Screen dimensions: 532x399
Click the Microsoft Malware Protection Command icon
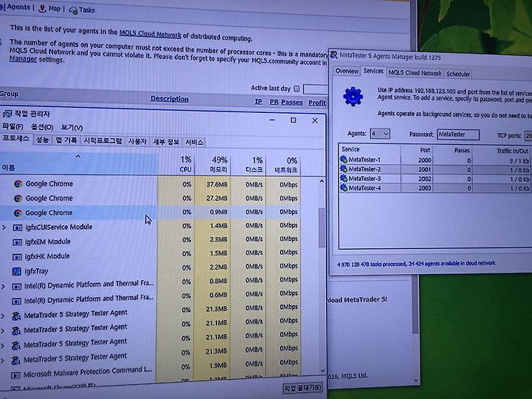coord(16,375)
